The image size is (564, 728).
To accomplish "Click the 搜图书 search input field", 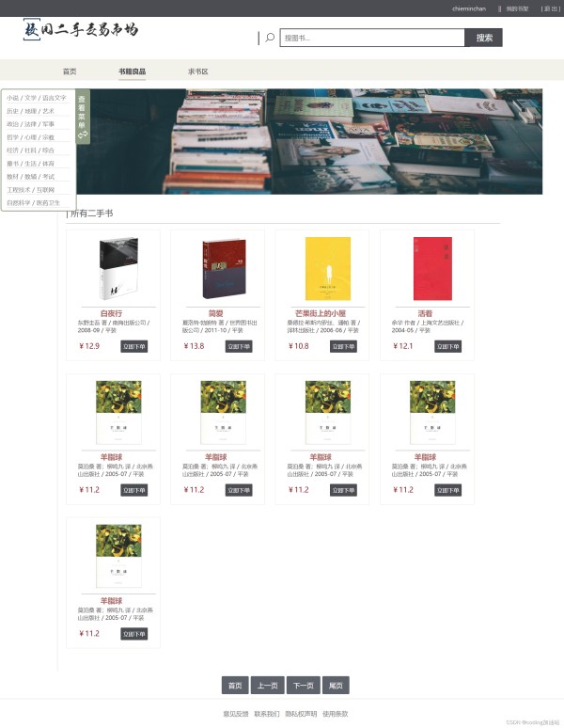I will pos(372,38).
